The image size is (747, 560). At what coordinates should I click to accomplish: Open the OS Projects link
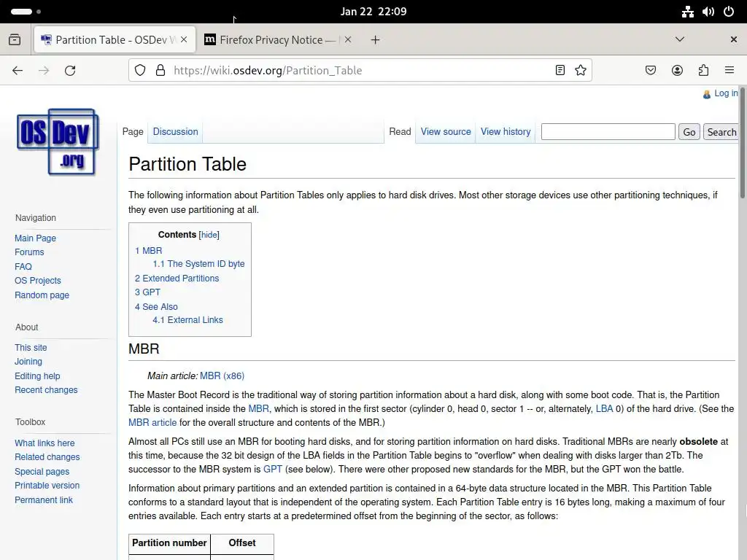[x=38, y=281]
